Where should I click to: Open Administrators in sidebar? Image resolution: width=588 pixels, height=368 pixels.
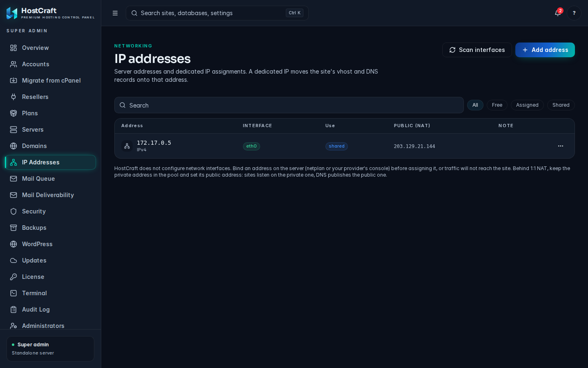point(50,325)
